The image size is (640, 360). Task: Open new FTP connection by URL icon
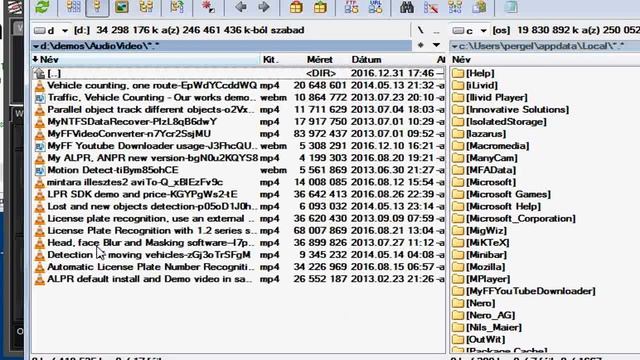click(x=375, y=7)
